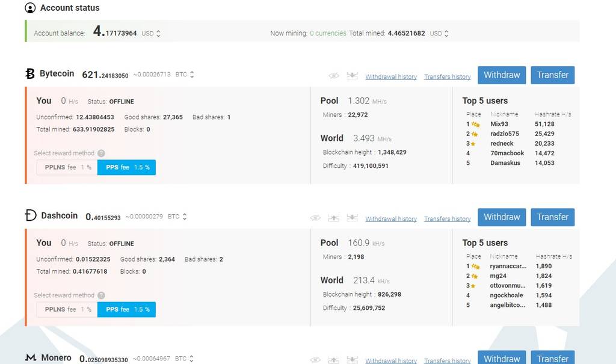616x364 pixels.
Task: Click nickname 70macbook in top users
Action: [x=507, y=153]
